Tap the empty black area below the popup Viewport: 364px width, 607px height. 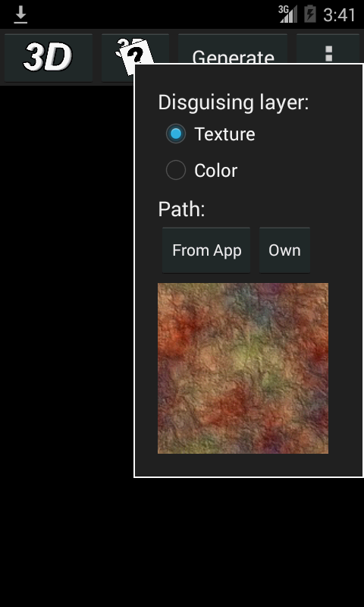click(x=182, y=542)
